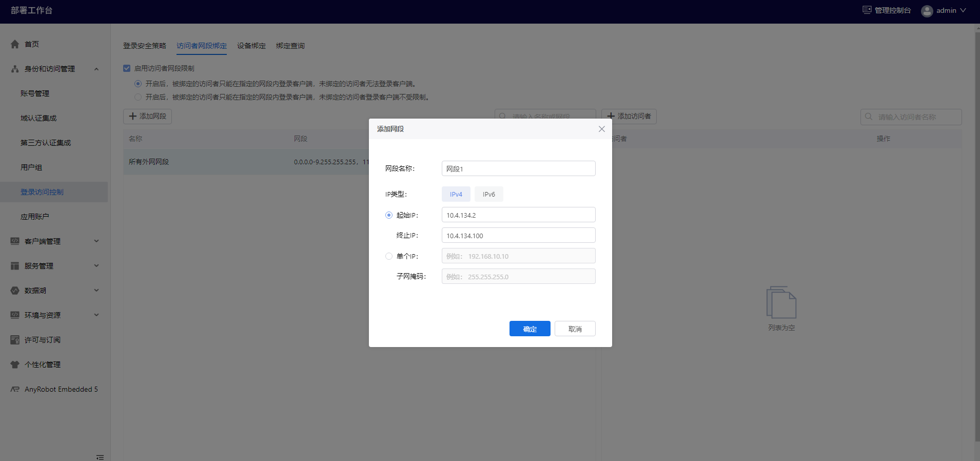This screenshot has width=980, height=461.
Task: Expand 服务管理 chevron
Action: 96,266
